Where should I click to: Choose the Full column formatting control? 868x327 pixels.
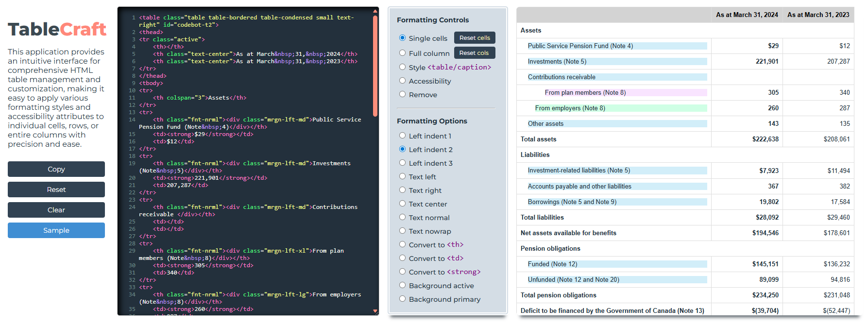(402, 53)
